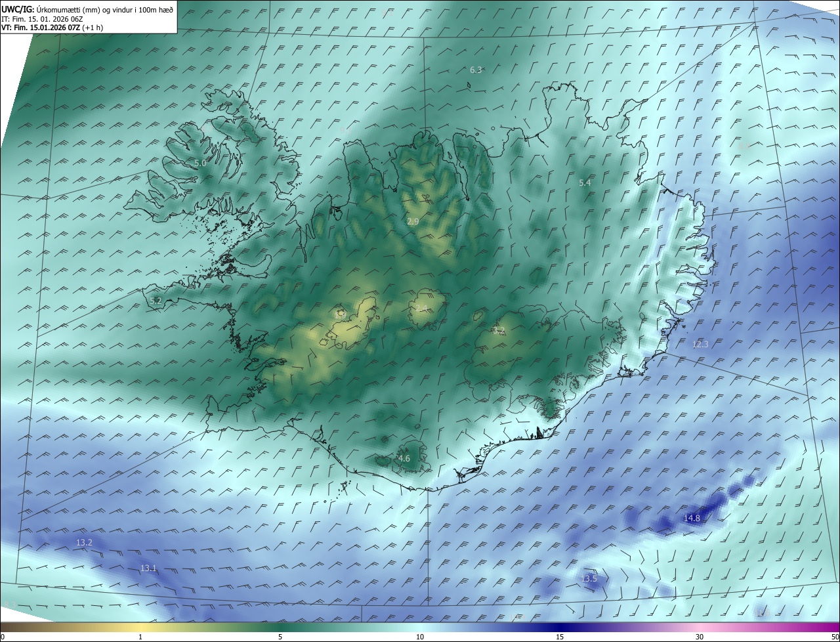Click the 13.1 value label offshore southwest

148,568
